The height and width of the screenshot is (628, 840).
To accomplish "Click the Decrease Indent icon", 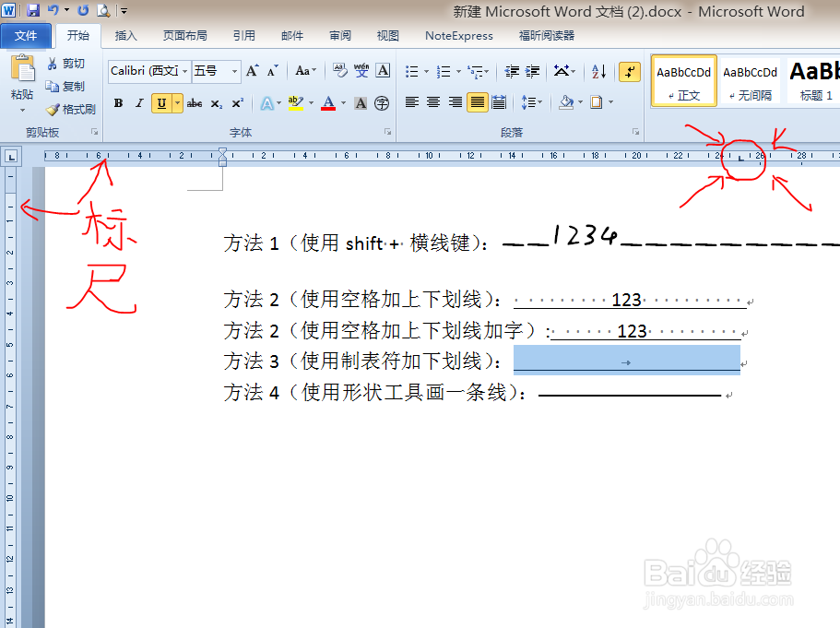I will point(513,72).
